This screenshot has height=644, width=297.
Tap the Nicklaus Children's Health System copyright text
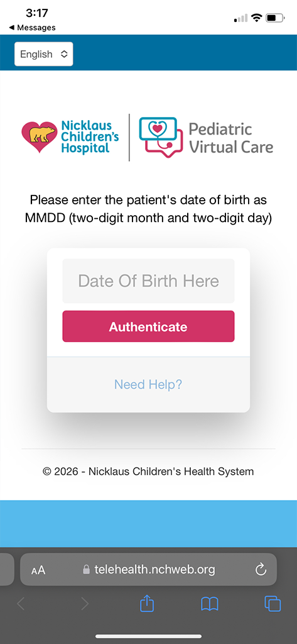(148, 472)
